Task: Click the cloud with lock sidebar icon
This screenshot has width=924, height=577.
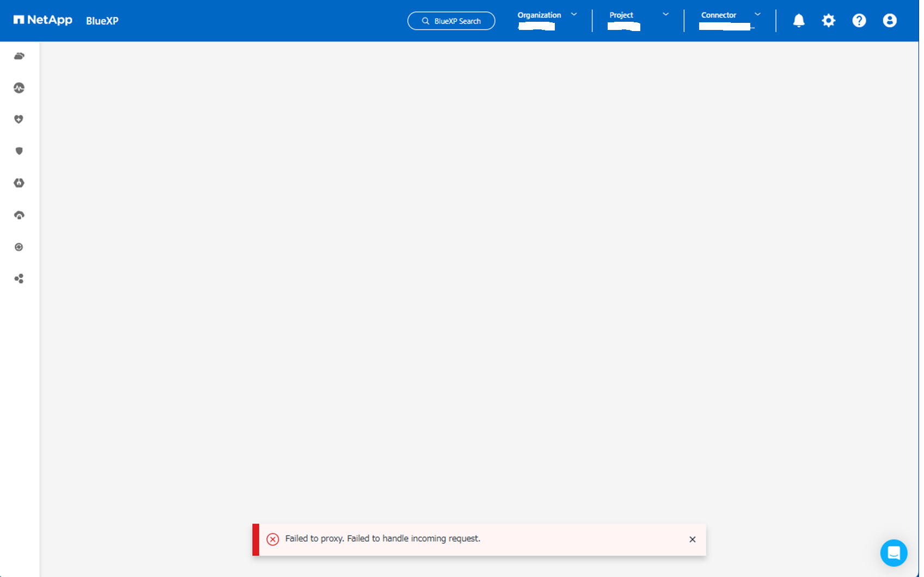Action: (x=19, y=215)
